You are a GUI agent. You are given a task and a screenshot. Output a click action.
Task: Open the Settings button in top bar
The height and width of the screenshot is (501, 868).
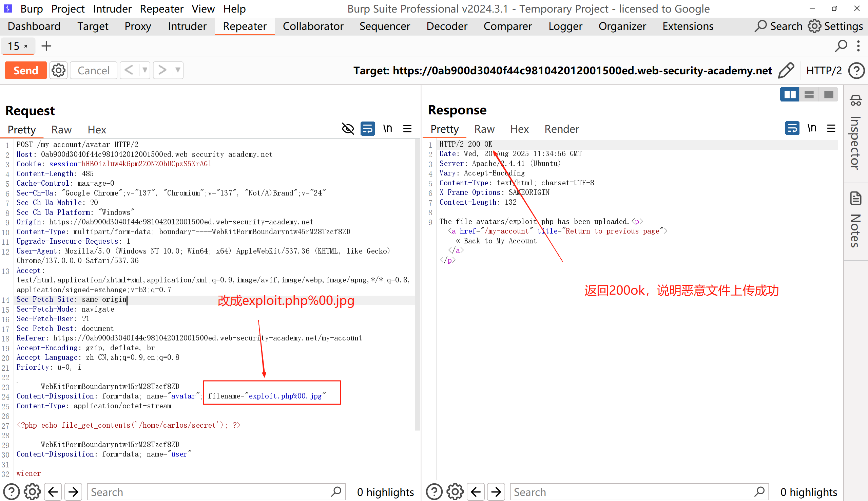835,26
